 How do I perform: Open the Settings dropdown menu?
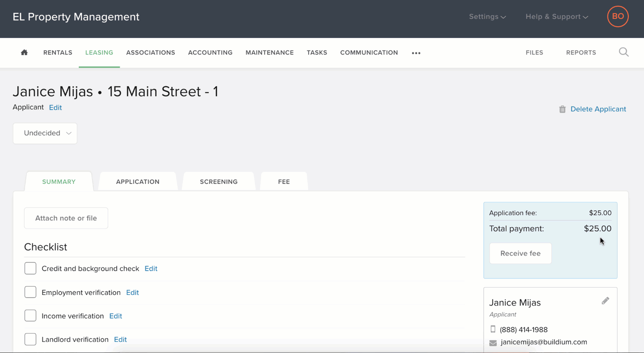(x=487, y=17)
